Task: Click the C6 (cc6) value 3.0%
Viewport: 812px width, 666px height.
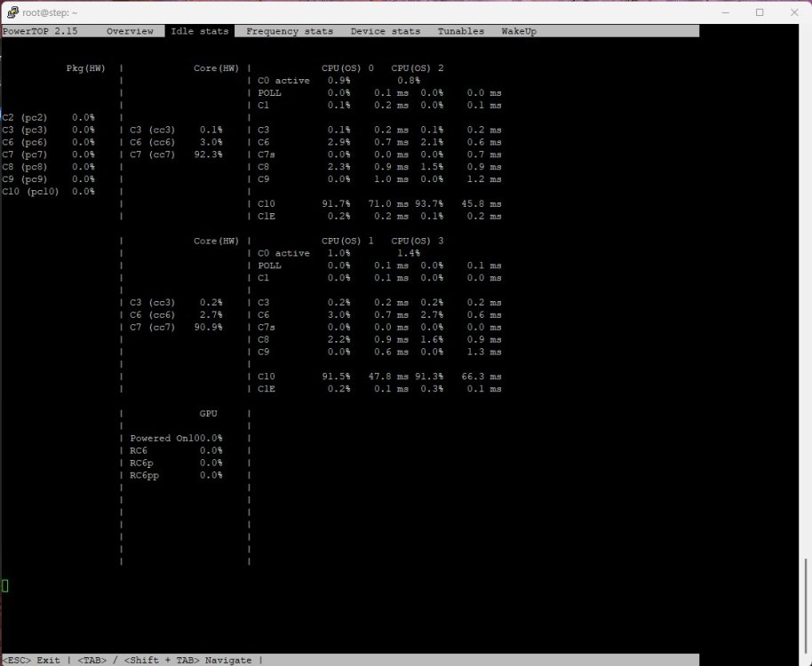Action: pyautogui.click(x=211, y=142)
